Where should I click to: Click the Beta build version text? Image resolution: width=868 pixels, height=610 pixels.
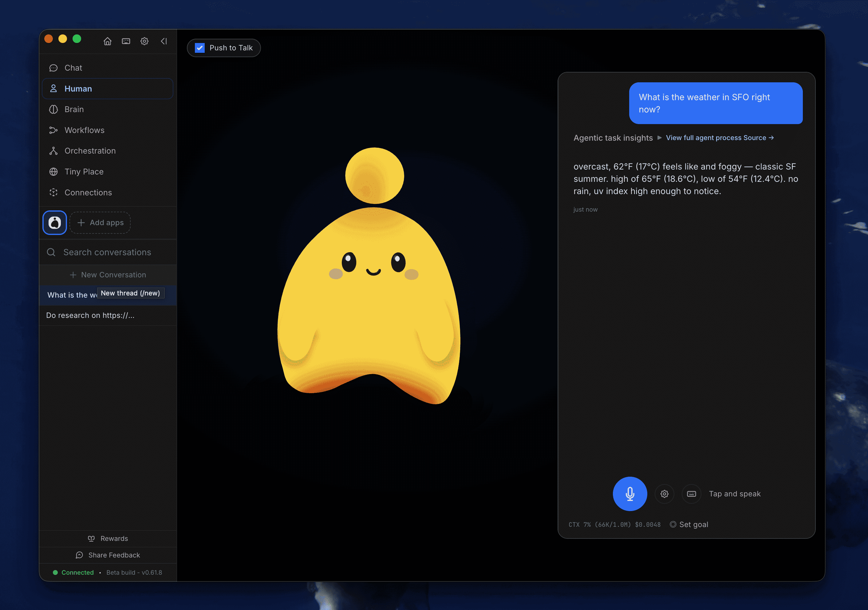pyautogui.click(x=134, y=573)
